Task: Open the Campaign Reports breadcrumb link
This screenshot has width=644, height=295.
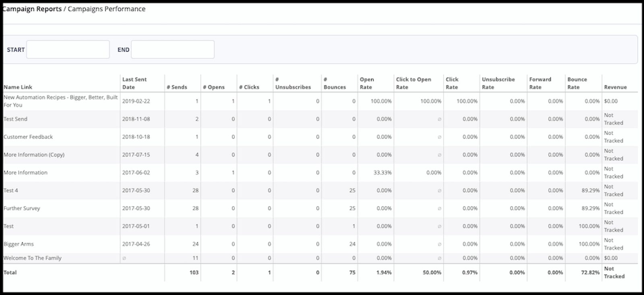Action: pos(32,9)
